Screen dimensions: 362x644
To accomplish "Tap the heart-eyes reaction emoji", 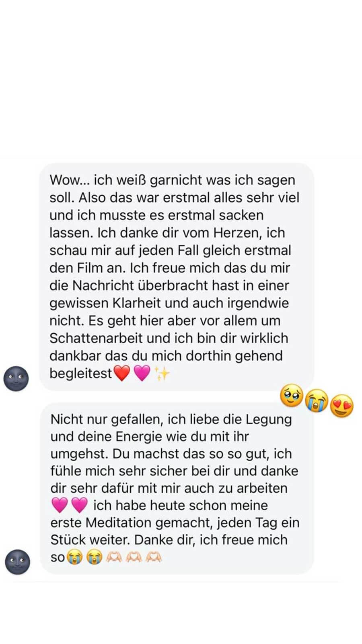I will coord(341,406).
